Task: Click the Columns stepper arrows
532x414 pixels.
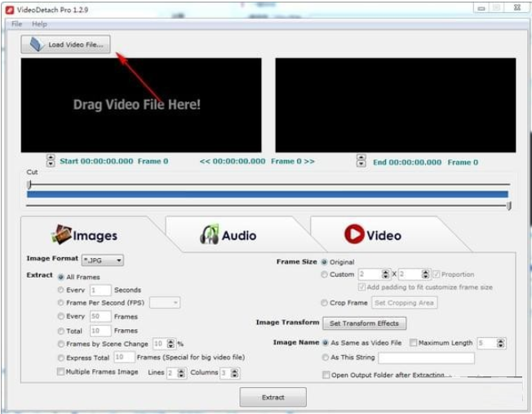Action: click(234, 373)
